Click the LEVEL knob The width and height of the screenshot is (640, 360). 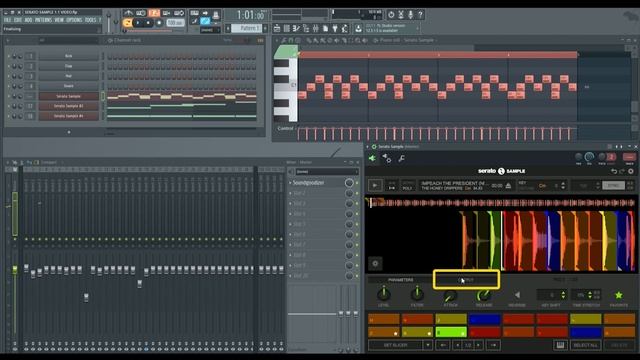coord(383,294)
